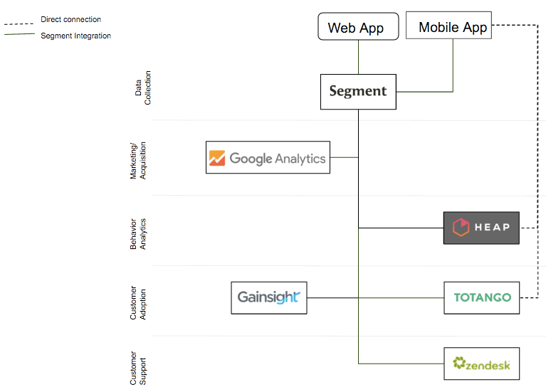Viewport: 546px width, 392px height.
Task: Select the Gainsight logo box
Action: coord(269,297)
